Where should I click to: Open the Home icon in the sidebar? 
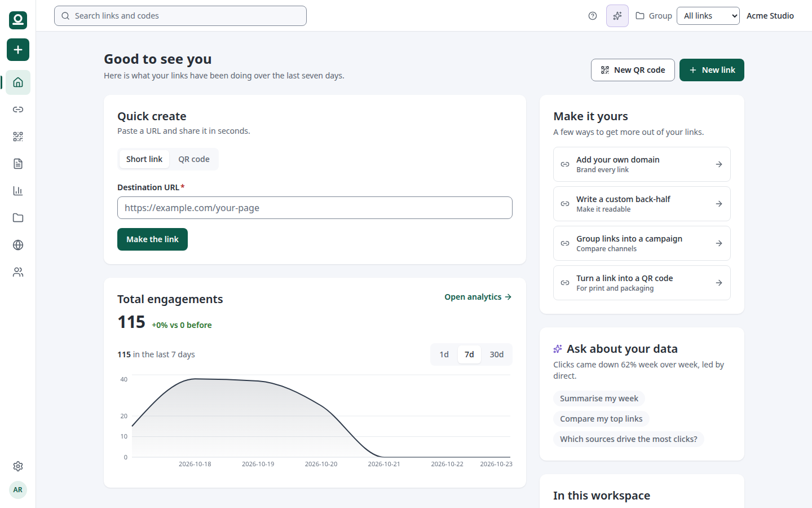coord(18,82)
